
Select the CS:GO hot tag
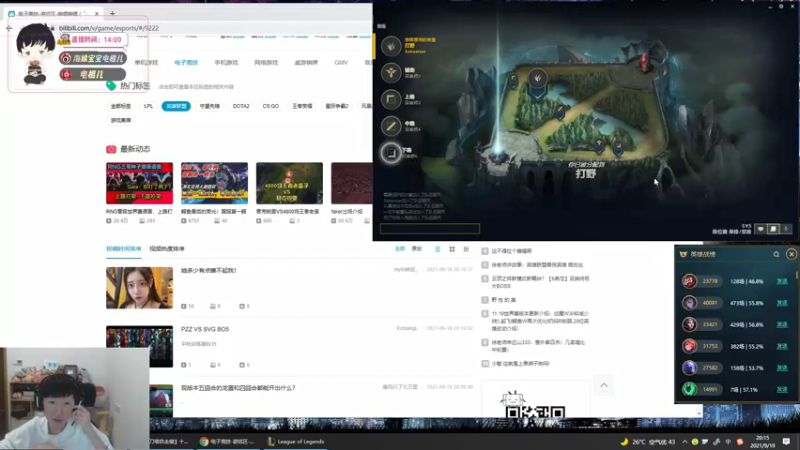pos(270,106)
